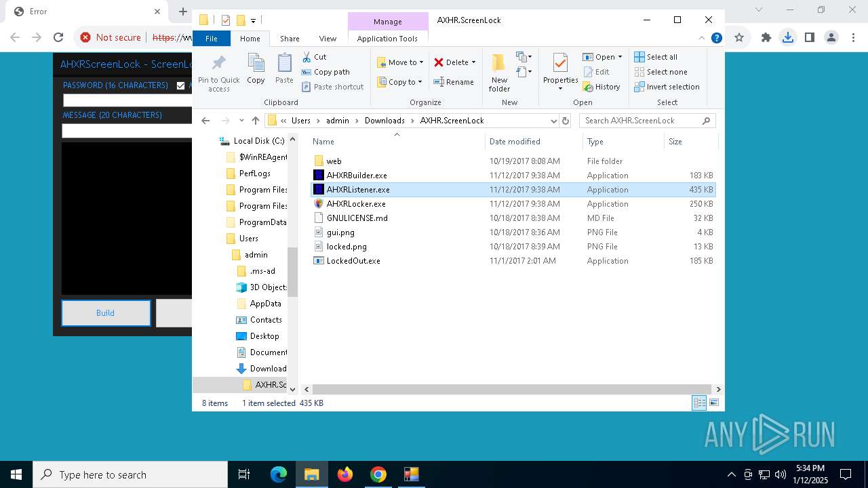Select PerfLogs in navigation tree
Viewport: 868px width, 488px height.
(x=248, y=174)
